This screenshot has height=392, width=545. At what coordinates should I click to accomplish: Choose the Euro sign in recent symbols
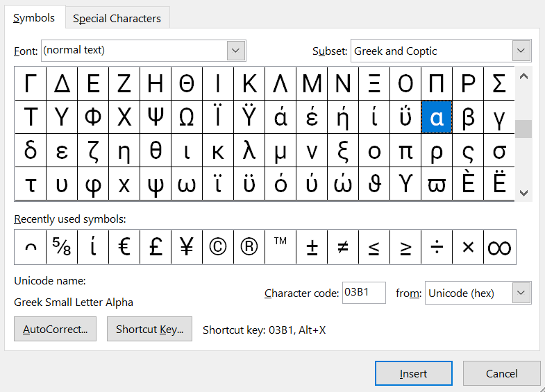[x=124, y=248]
